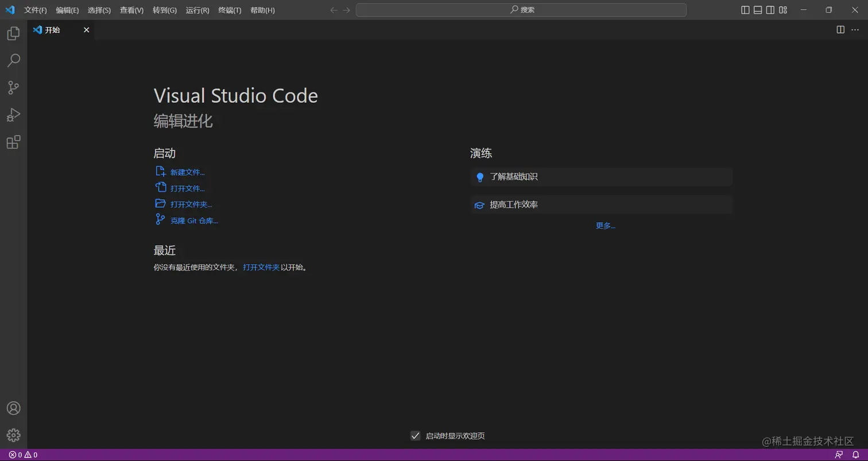Minimize the VS Code window
The width and height of the screenshot is (868, 461).
click(804, 10)
